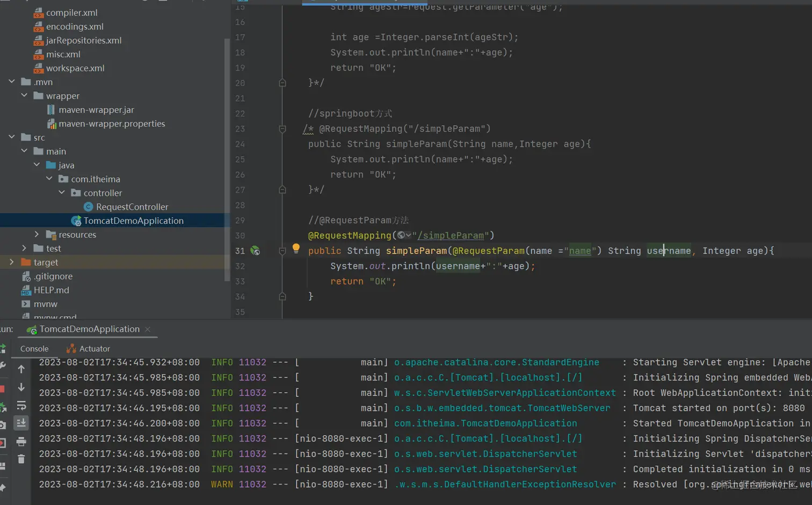Toggle scroll to end of console
The width and height of the screenshot is (812, 505).
pyautogui.click(x=21, y=423)
